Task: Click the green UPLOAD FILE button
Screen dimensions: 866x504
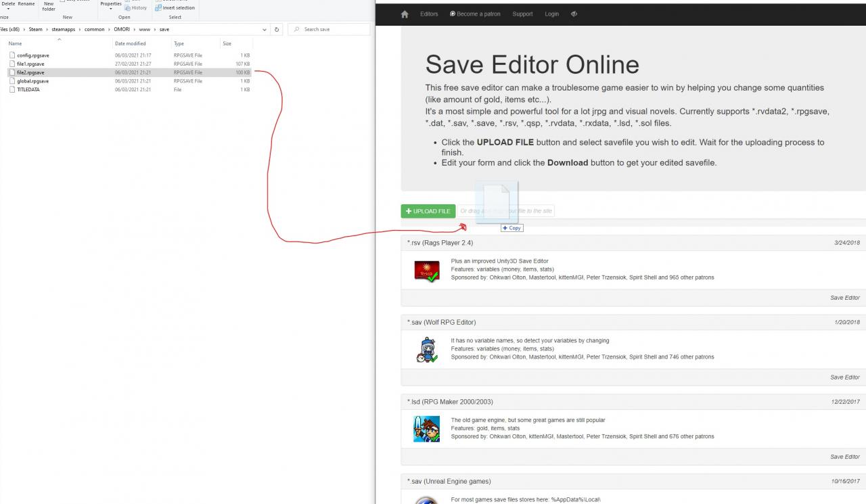Action: tap(428, 211)
